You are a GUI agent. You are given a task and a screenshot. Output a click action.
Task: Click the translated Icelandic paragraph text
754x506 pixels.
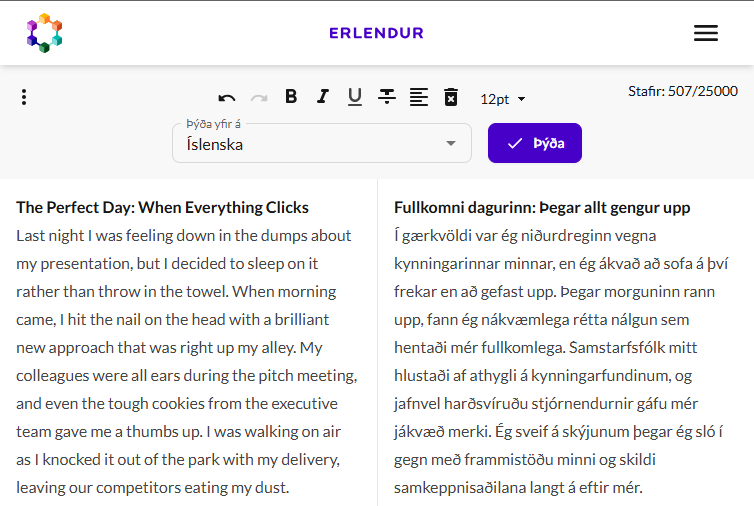(561, 362)
